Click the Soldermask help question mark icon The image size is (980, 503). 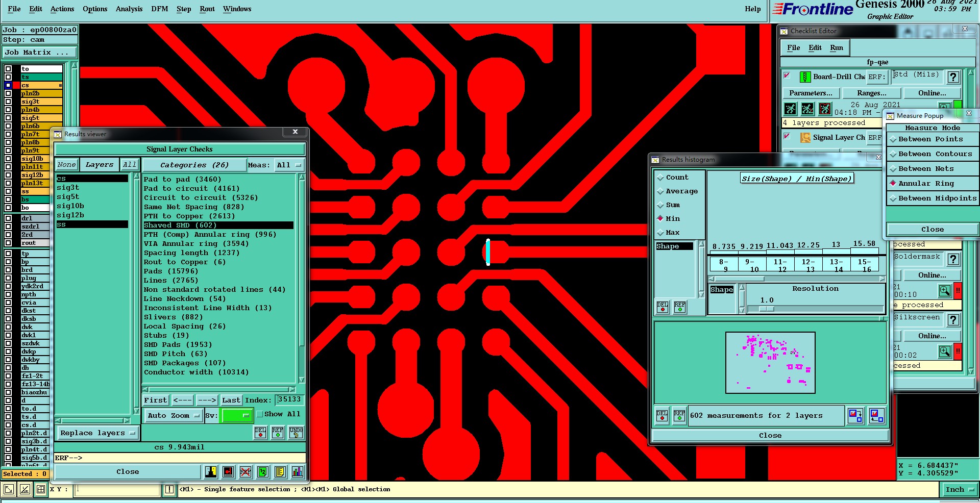[952, 259]
